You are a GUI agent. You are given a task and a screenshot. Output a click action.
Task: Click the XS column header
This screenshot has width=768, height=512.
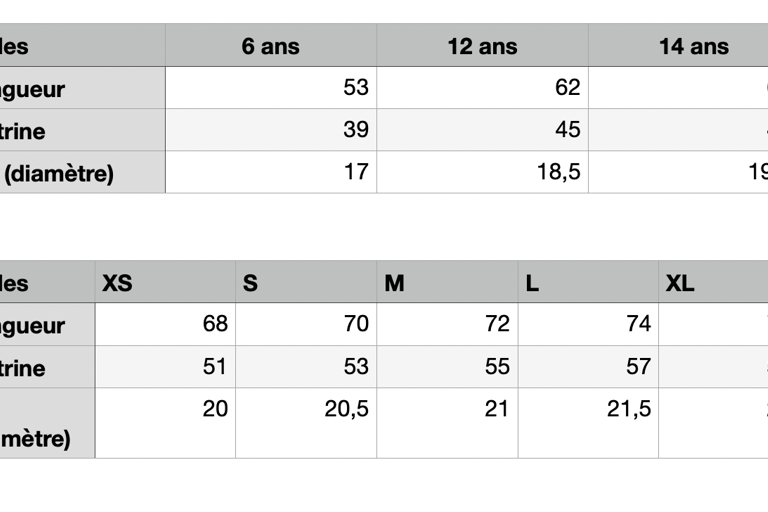click(166, 282)
